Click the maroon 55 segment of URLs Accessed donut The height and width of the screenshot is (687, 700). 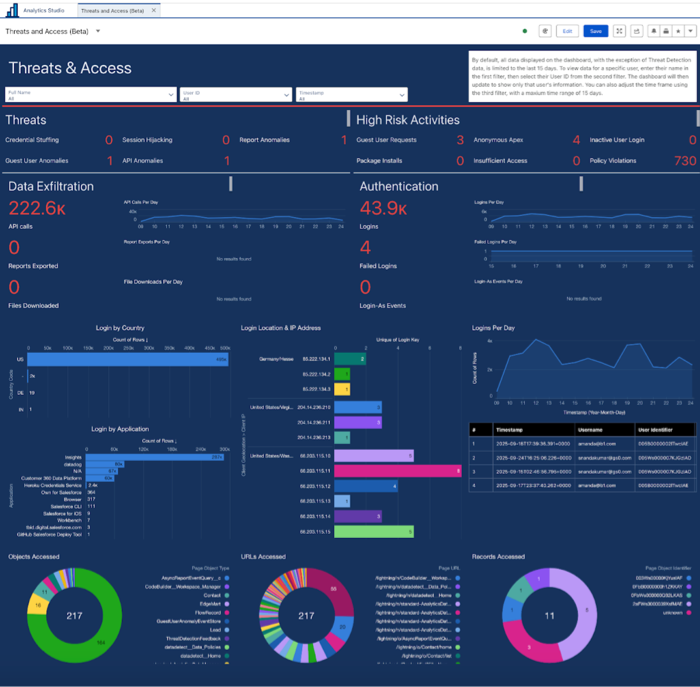click(334, 588)
